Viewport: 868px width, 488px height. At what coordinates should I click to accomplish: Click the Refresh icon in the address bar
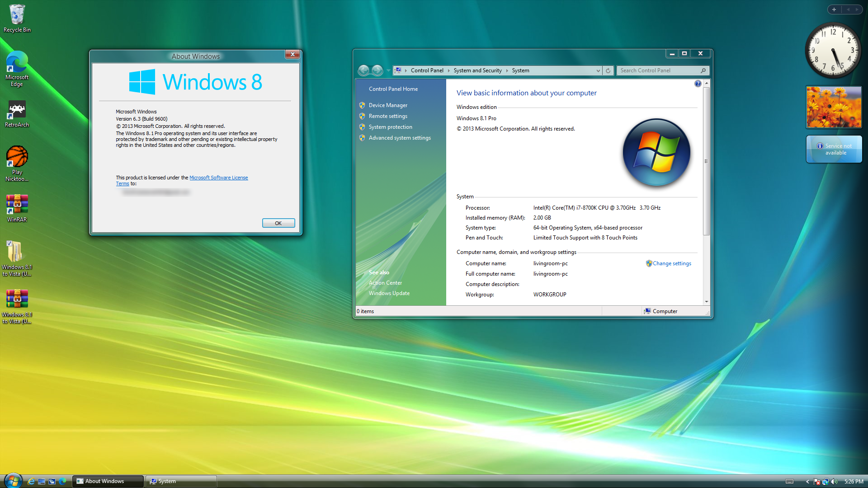608,70
